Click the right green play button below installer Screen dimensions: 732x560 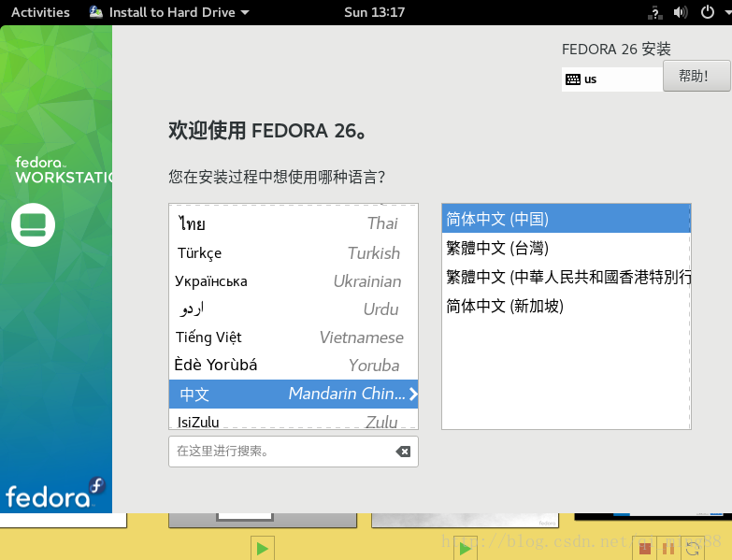tap(465, 549)
